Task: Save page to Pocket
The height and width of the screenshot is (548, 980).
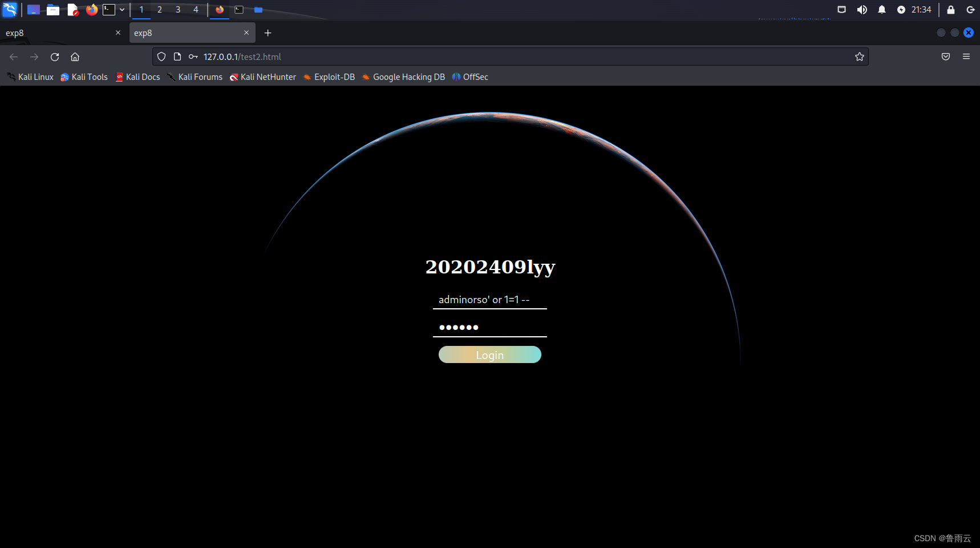Action: [946, 57]
